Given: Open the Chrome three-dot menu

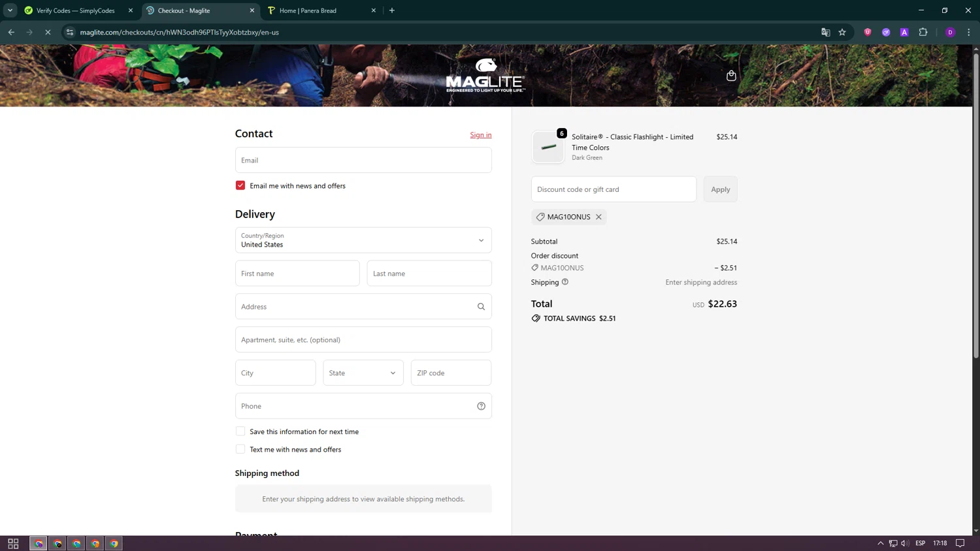Looking at the screenshot, I should pyautogui.click(x=968, y=32).
